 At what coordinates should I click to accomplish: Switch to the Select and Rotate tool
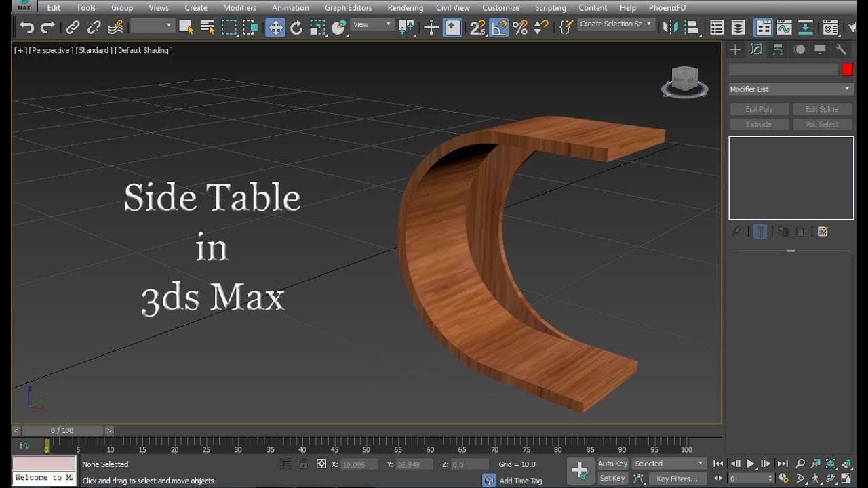click(296, 27)
